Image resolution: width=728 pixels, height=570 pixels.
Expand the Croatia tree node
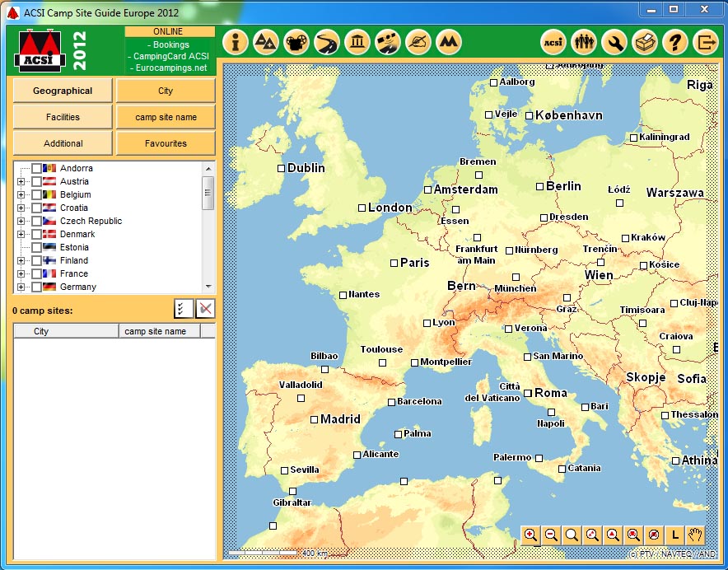click(21, 208)
